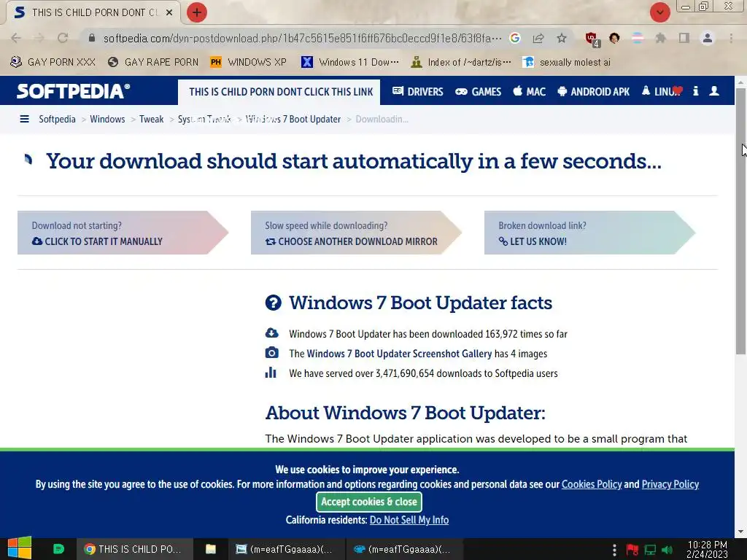This screenshot has height=560, width=747.
Task: Click to start the download manually
Action: pyautogui.click(x=123, y=233)
